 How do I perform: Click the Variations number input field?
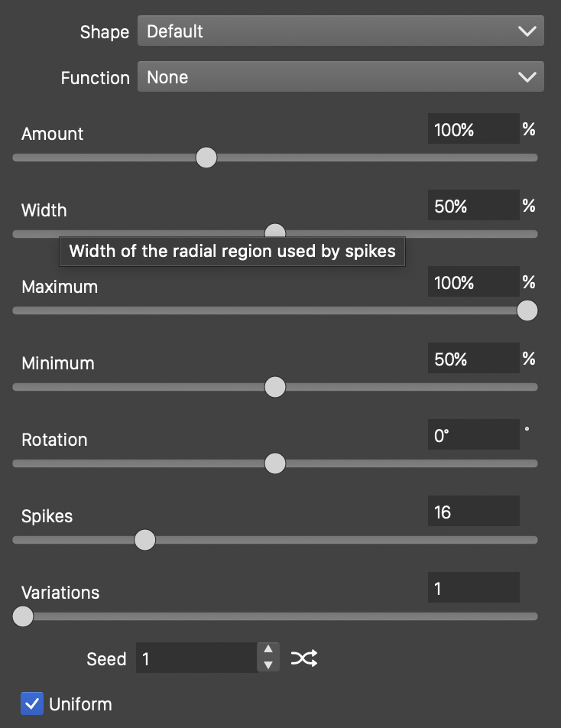point(473,588)
